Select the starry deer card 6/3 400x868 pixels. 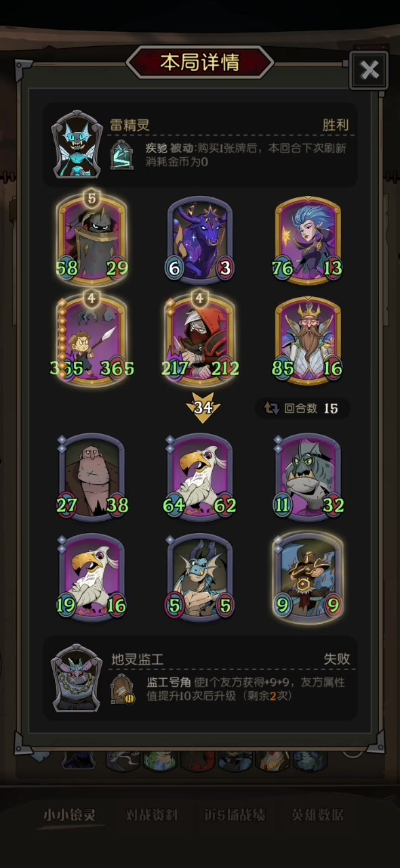pyautogui.click(x=200, y=237)
